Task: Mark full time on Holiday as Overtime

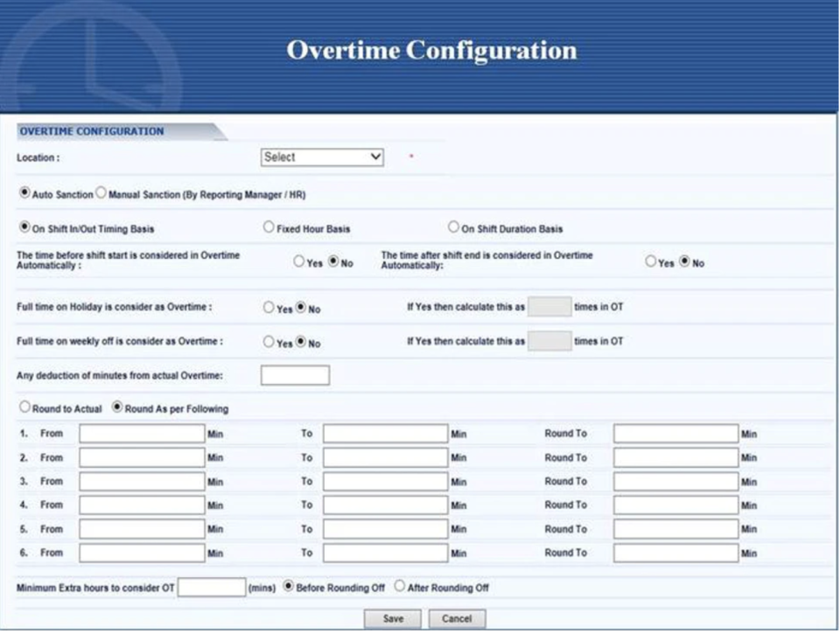Action: pos(267,306)
